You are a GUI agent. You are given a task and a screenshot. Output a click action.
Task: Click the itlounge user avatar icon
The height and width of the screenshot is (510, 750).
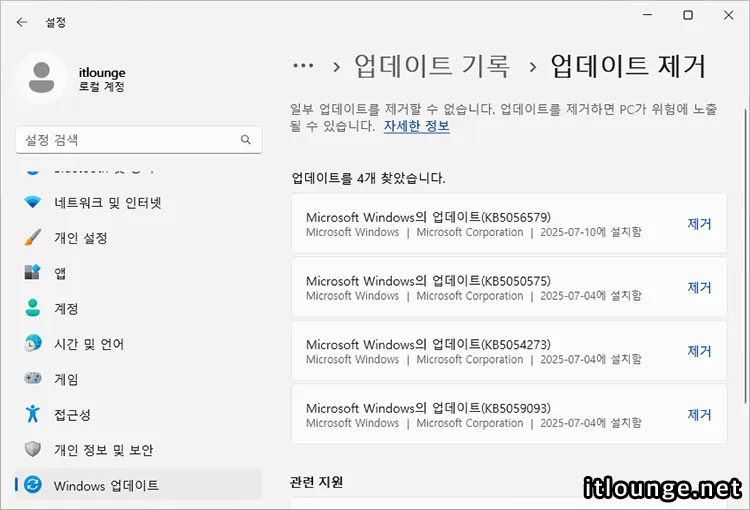click(x=42, y=78)
